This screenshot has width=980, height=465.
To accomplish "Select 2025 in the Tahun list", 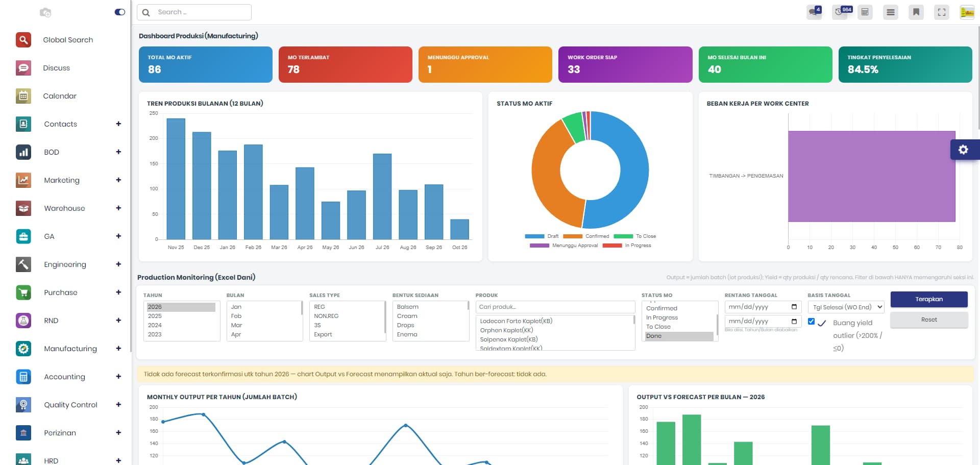I will (x=181, y=316).
